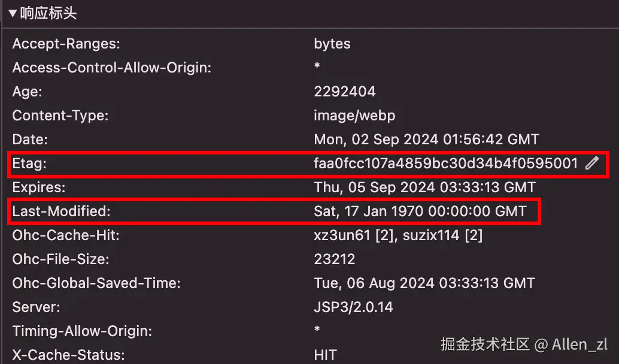Click the Ohc-Global-Saved-Time value
619x364 pixels.
424,283
